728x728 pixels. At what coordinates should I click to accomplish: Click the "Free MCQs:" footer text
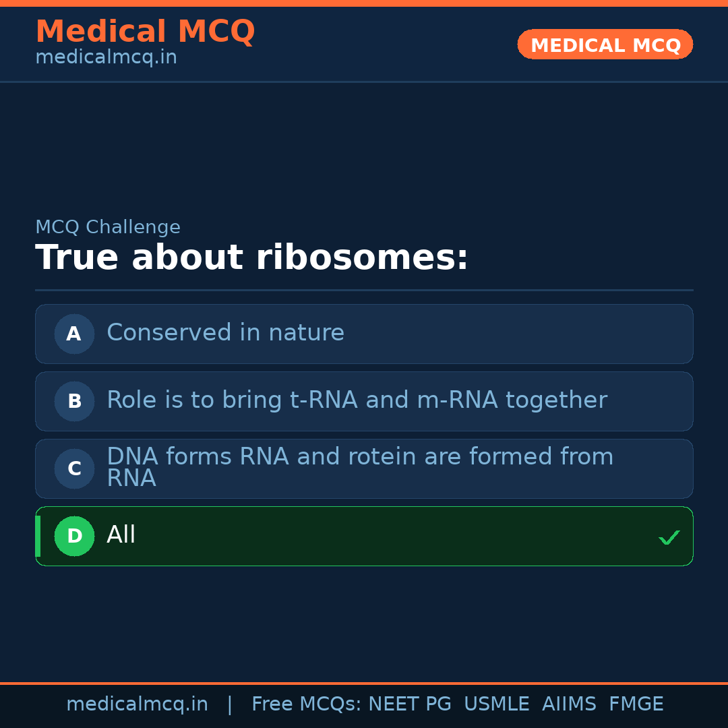pos(307,704)
